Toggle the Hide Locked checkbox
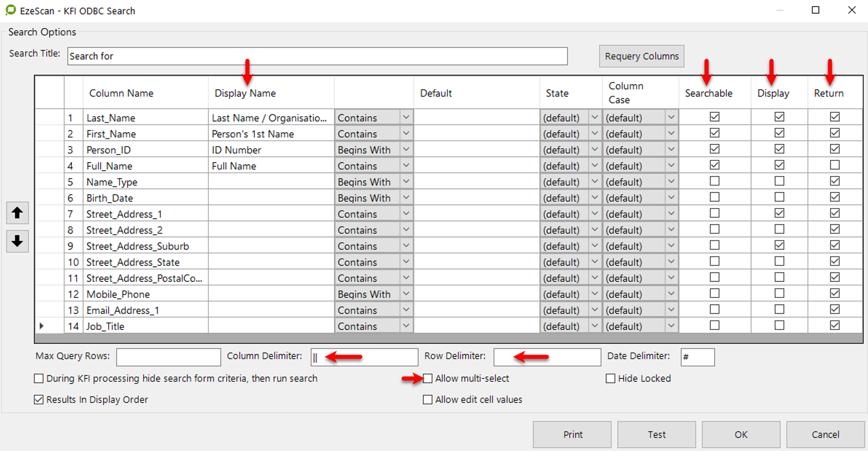The height and width of the screenshot is (451, 868). pyautogui.click(x=611, y=378)
